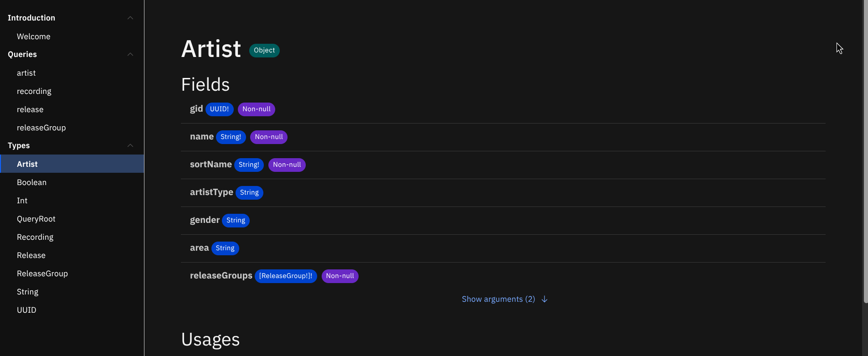This screenshot has width=868, height=356.
Task: Open the Welcome page
Action: click(x=34, y=36)
